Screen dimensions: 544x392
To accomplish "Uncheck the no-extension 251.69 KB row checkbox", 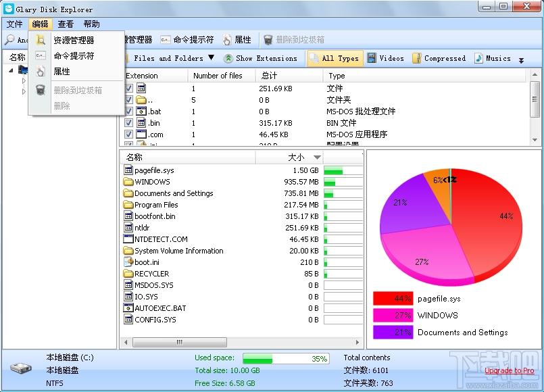I will (x=128, y=88).
